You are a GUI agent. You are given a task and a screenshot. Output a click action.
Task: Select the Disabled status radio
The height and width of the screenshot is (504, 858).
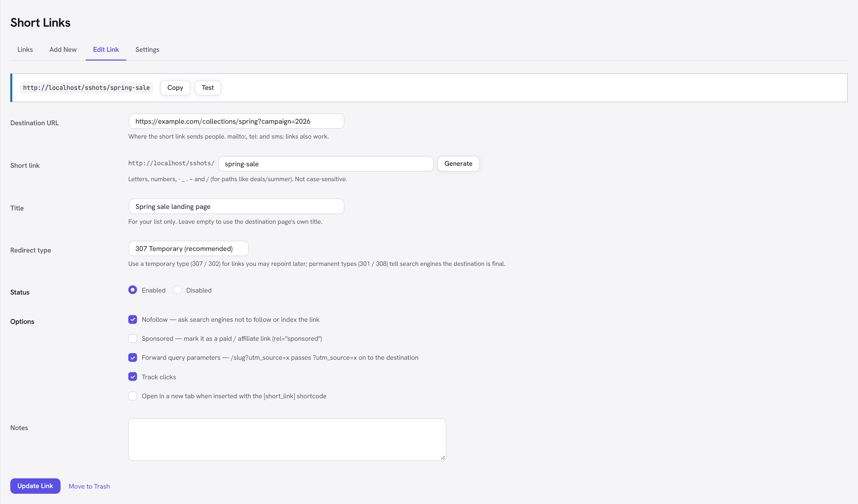177,290
